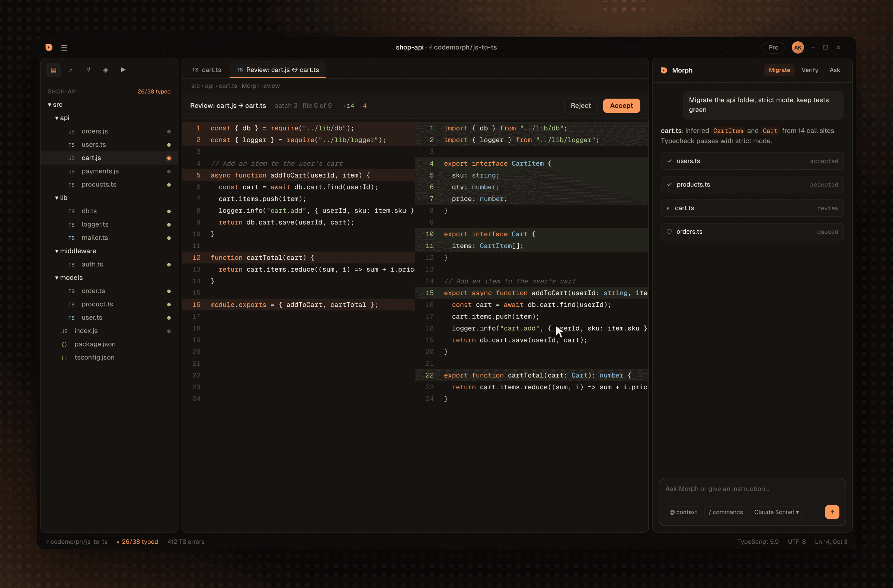Accept the cart.ts migration
This screenshot has height=588, width=893.
point(621,106)
